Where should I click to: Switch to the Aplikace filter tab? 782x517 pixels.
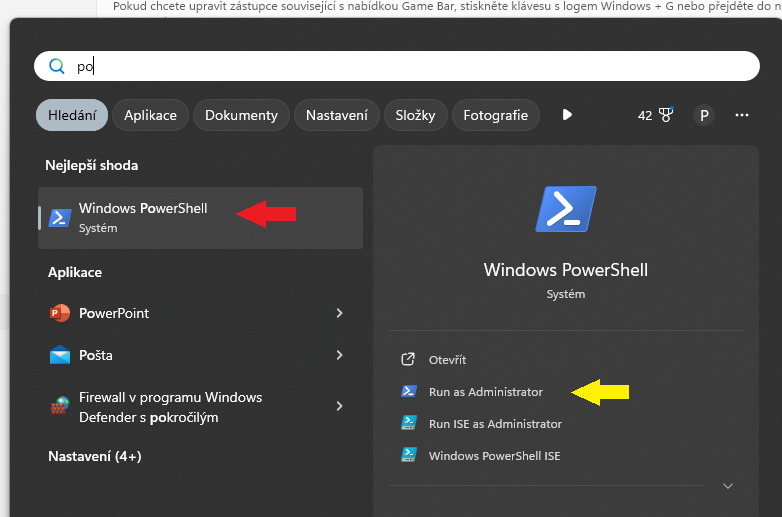150,115
